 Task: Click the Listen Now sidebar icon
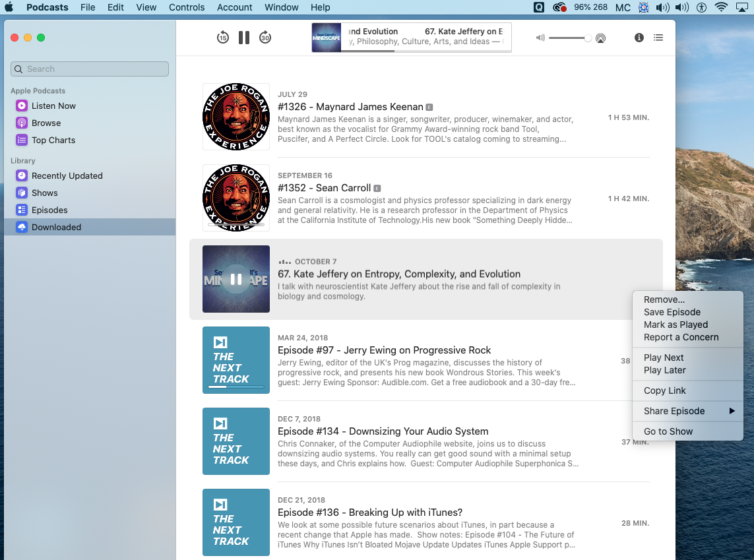click(22, 106)
